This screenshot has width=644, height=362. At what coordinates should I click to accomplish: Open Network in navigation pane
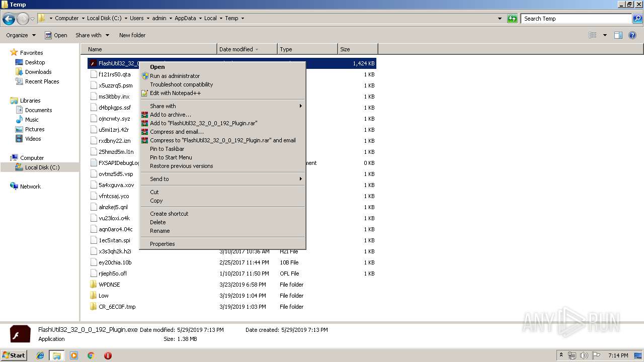click(30, 187)
